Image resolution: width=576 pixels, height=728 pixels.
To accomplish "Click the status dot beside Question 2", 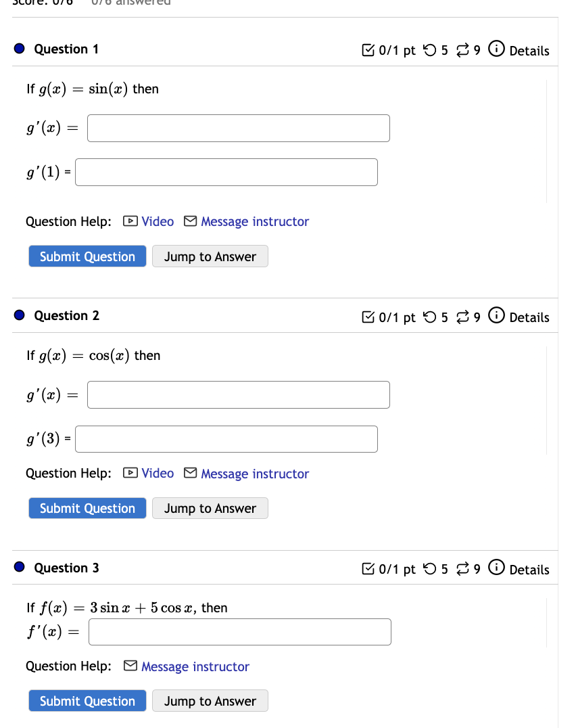I will coord(19,314).
